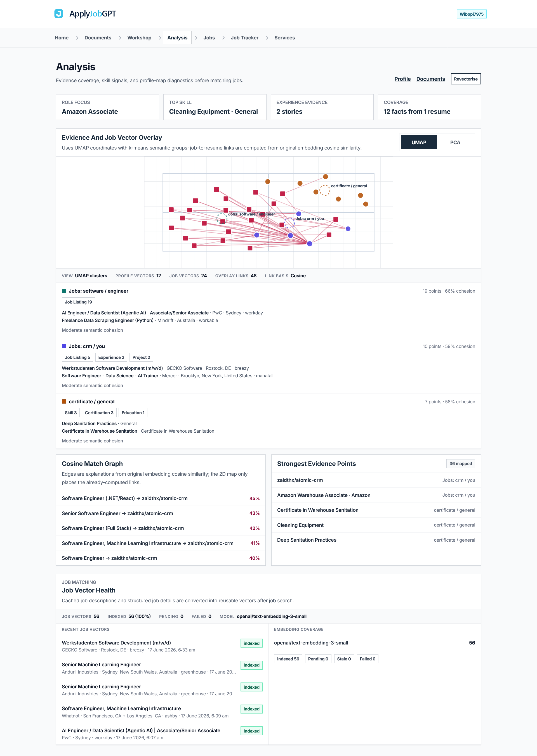Open the Documents navigation step

98,38
